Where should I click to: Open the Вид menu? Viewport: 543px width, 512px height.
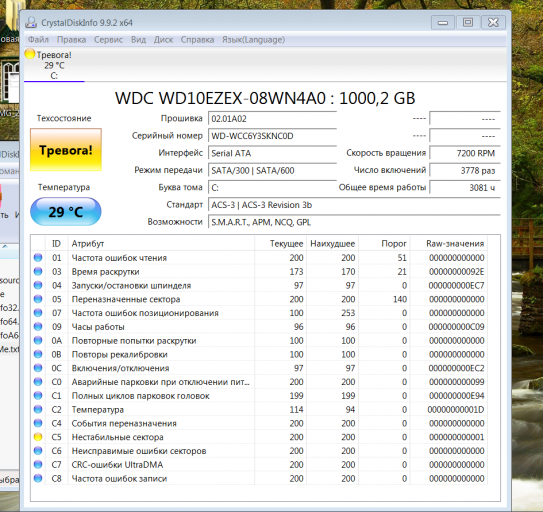tap(138, 40)
